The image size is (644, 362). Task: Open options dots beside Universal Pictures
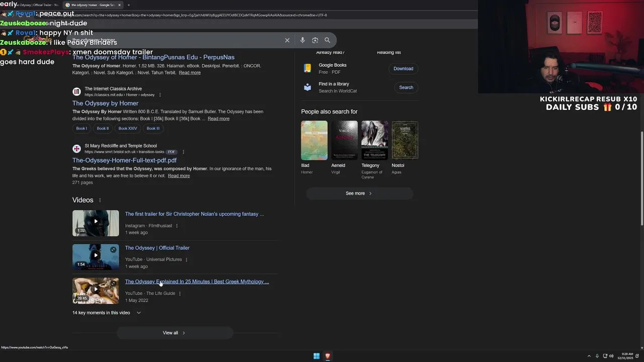(186, 259)
